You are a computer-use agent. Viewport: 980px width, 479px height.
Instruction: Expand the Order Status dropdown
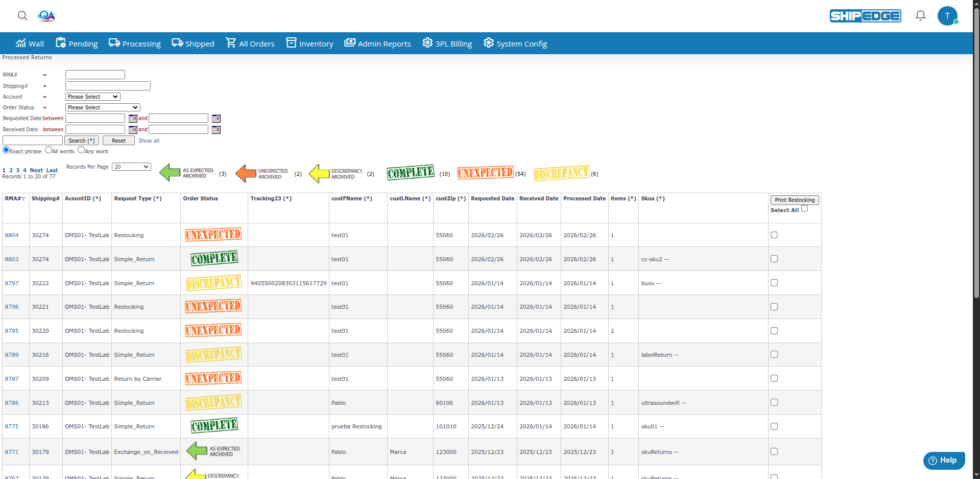point(103,107)
